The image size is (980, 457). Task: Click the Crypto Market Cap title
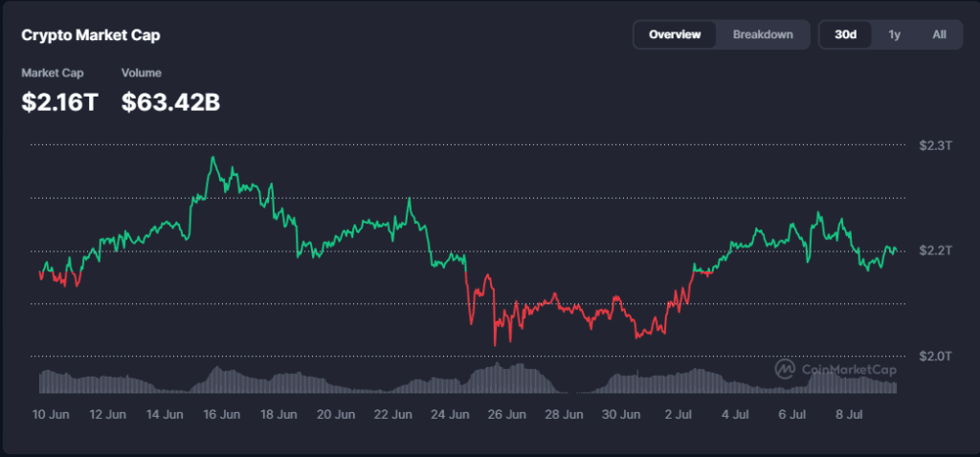(91, 35)
